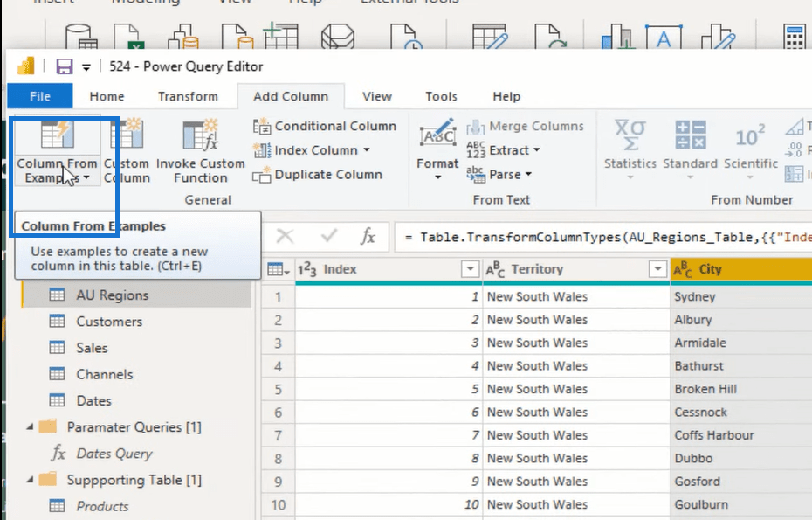This screenshot has height=520, width=812.
Task: Expand the Format dropdown arrow
Action: click(437, 177)
